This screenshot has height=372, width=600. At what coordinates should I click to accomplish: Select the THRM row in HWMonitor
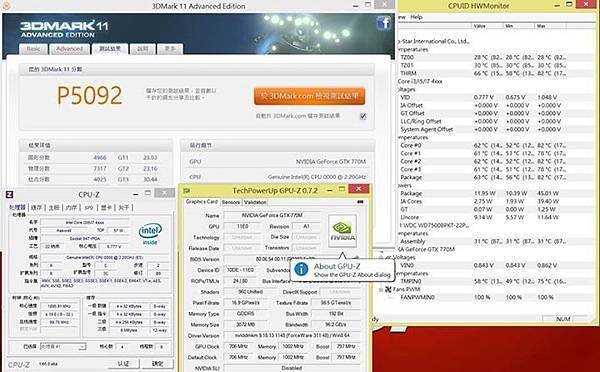point(483,73)
